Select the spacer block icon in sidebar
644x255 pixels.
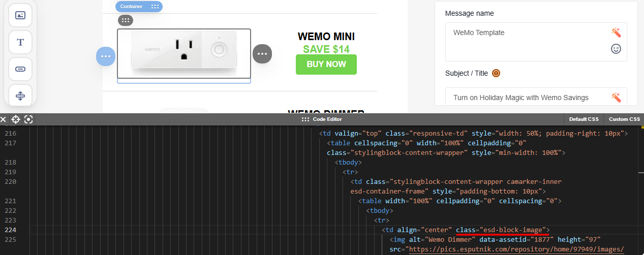(x=20, y=95)
